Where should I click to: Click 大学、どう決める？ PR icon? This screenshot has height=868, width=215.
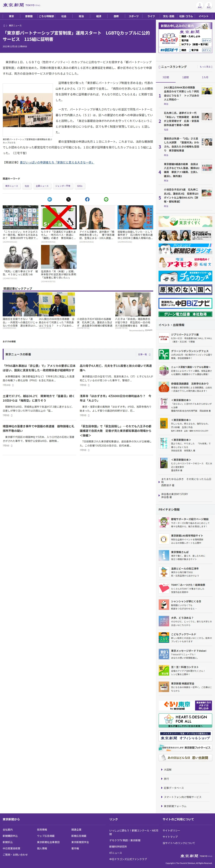(x=164, y=621)
